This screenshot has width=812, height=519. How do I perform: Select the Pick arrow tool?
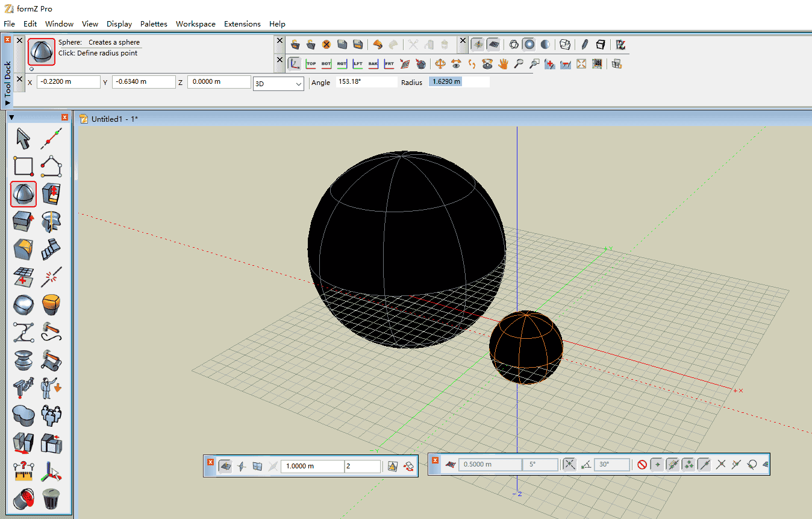(23, 139)
